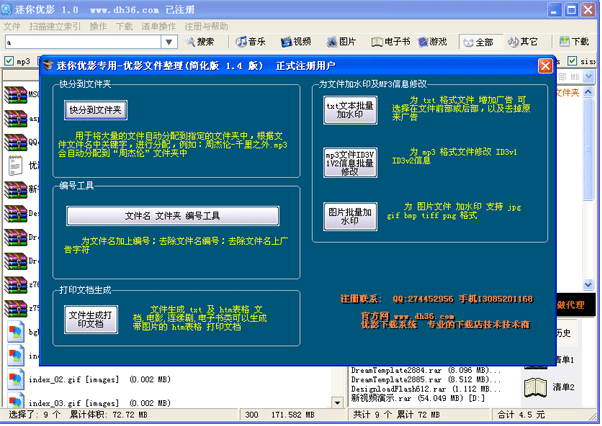This screenshot has width=602, height=426.
Task: Click the dialog title bar hat icon
Action: pyautogui.click(x=48, y=66)
